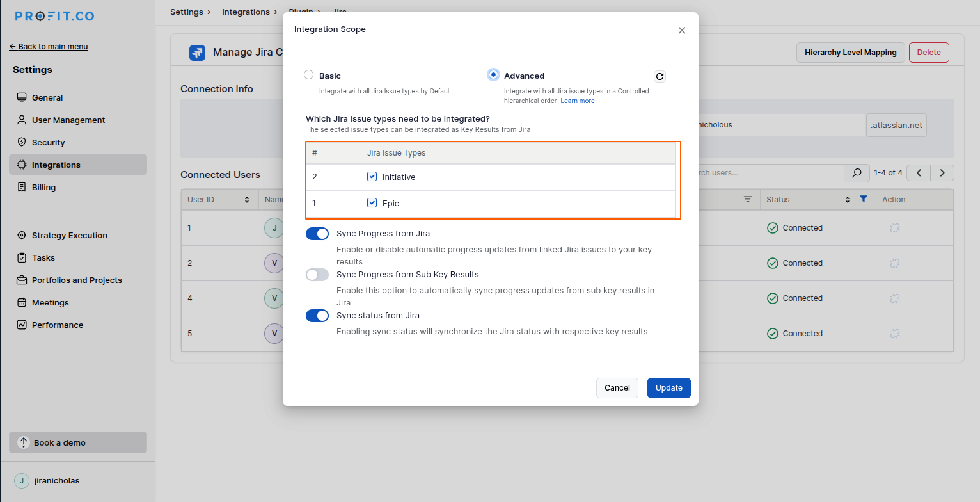The image size is (980, 502).
Task: Click the Meetings calendar icon
Action: coord(22,302)
